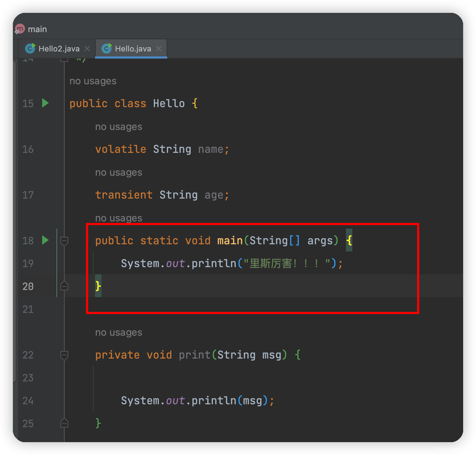This screenshot has width=476, height=455.
Task: Click the main module icon
Action: pos(20,29)
